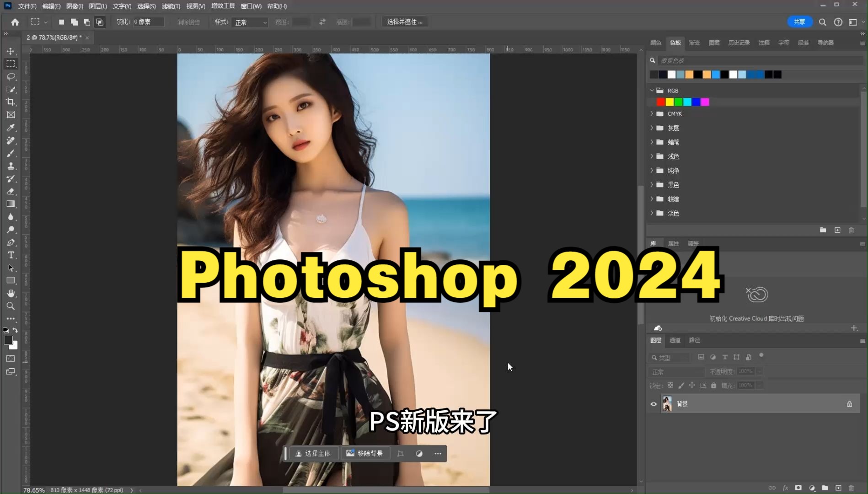Unlock the 背景 layer padlock
The width and height of the screenshot is (868, 494).
tap(849, 404)
